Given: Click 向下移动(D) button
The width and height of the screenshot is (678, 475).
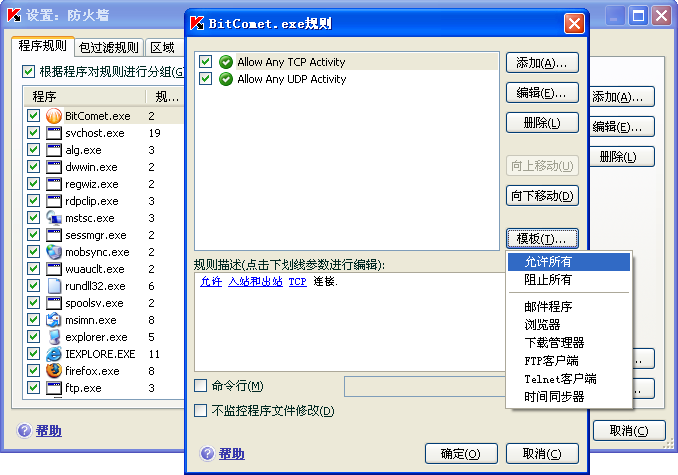Looking at the screenshot, I should tap(542, 196).
